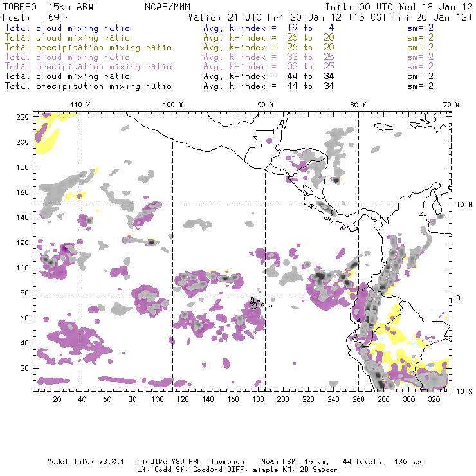Select the 220 tick label on the y-axis
Viewport: 476px width, 476px height.
(x=23, y=116)
